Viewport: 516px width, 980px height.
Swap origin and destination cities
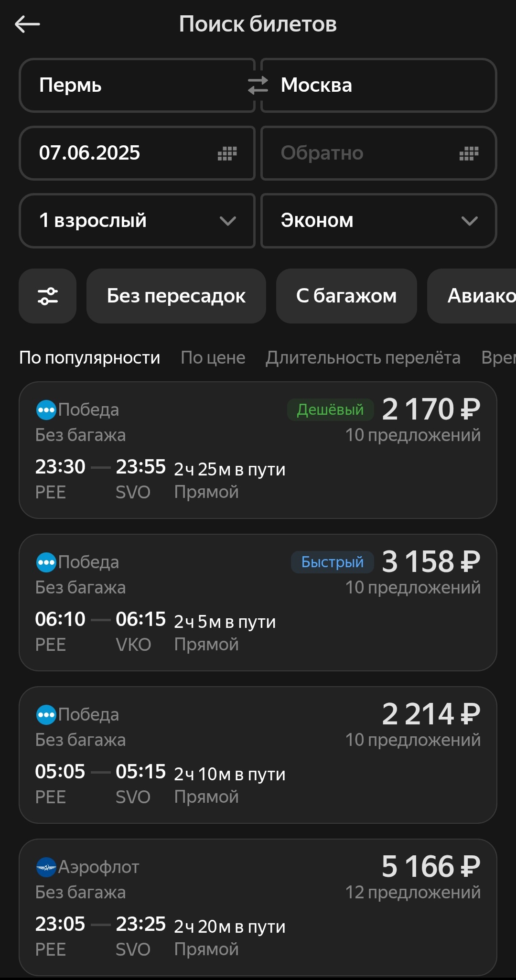pyautogui.click(x=258, y=86)
